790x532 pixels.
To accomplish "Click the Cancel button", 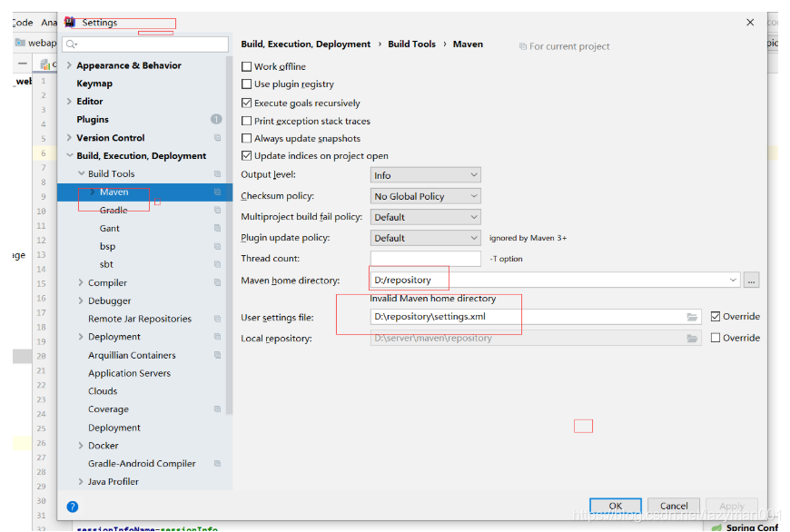I will 674,506.
